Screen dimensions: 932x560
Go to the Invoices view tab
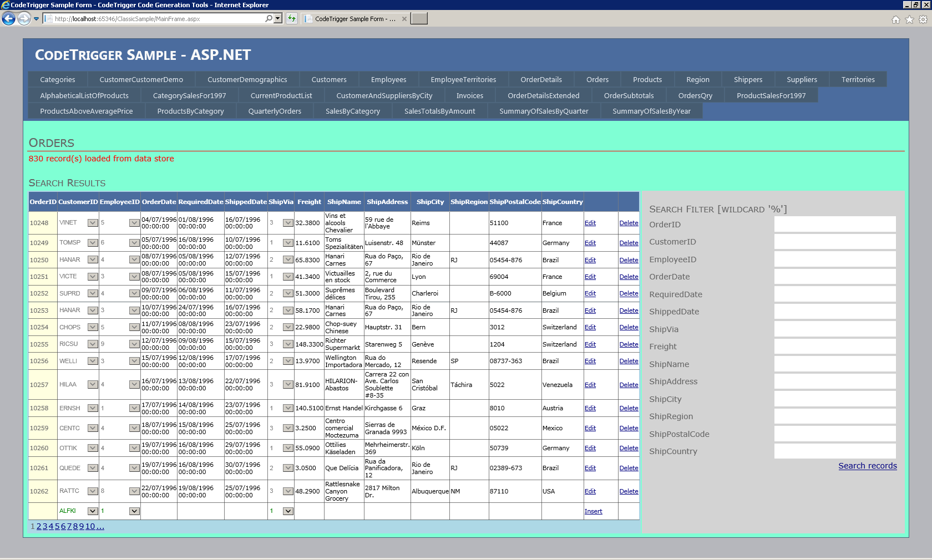(469, 95)
